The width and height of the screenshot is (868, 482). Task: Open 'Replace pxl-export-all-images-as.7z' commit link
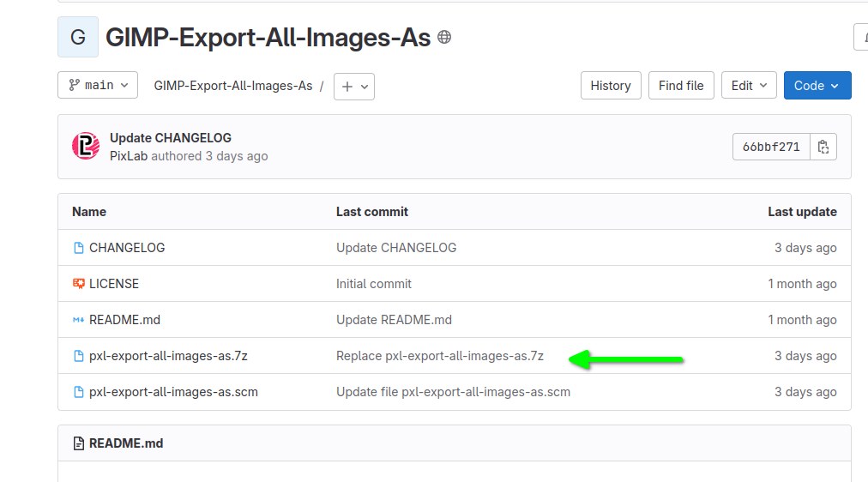(x=440, y=356)
